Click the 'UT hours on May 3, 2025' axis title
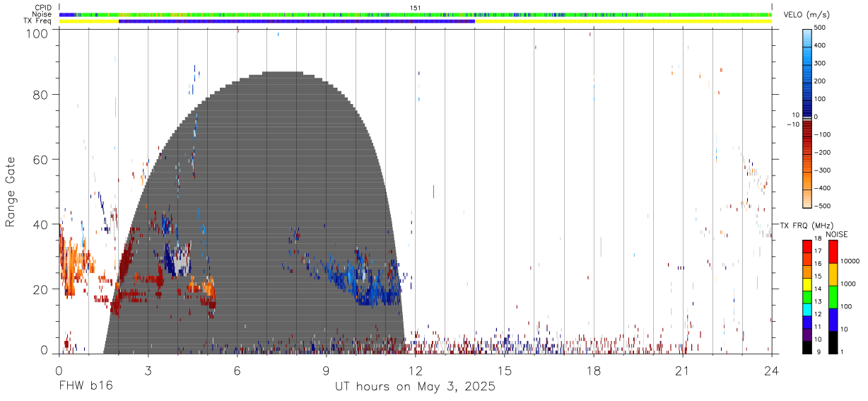 tap(416, 386)
